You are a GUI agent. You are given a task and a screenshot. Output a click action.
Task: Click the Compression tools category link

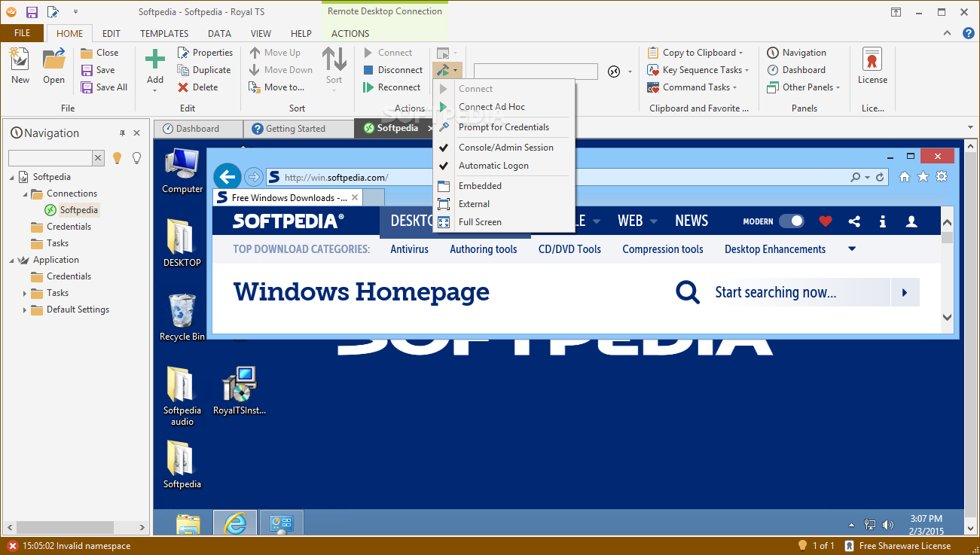point(663,249)
